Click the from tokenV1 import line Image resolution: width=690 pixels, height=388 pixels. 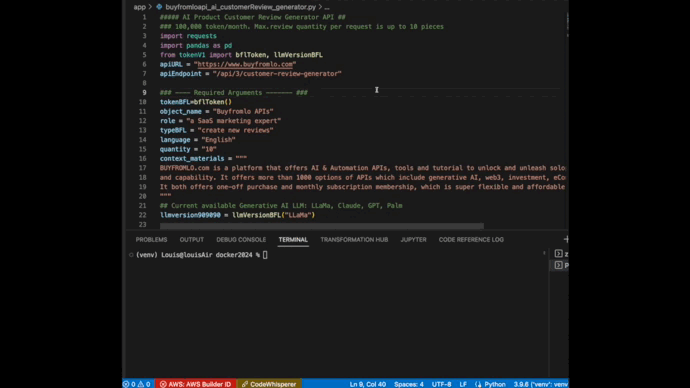pyautogui.click(x=241, y=55)
